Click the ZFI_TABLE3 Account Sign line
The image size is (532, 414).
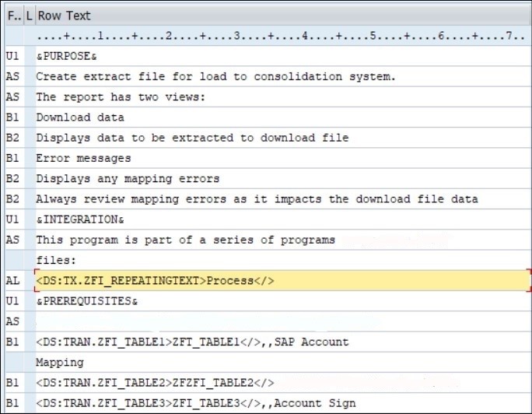click(283, 403)
